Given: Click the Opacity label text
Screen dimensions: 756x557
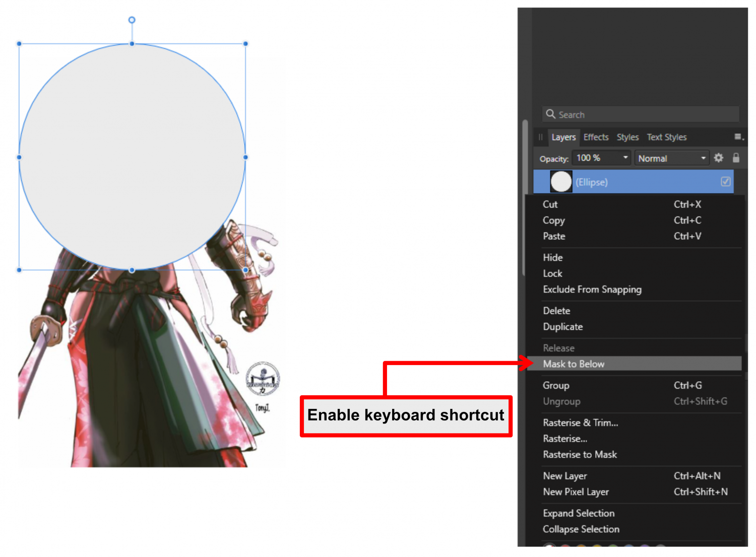Looking at the screenshot, I should (554, 159).
